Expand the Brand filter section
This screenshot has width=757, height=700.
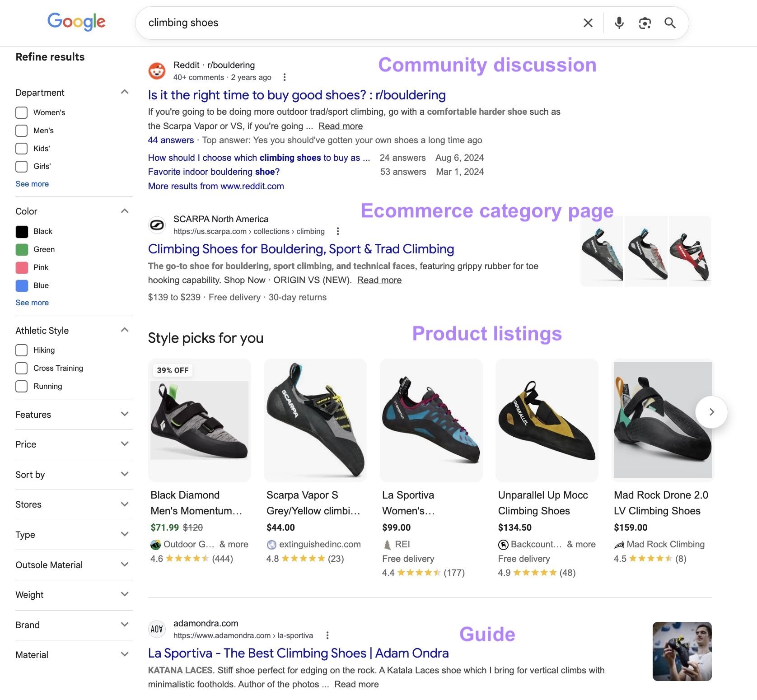click(x=125, y=625)
